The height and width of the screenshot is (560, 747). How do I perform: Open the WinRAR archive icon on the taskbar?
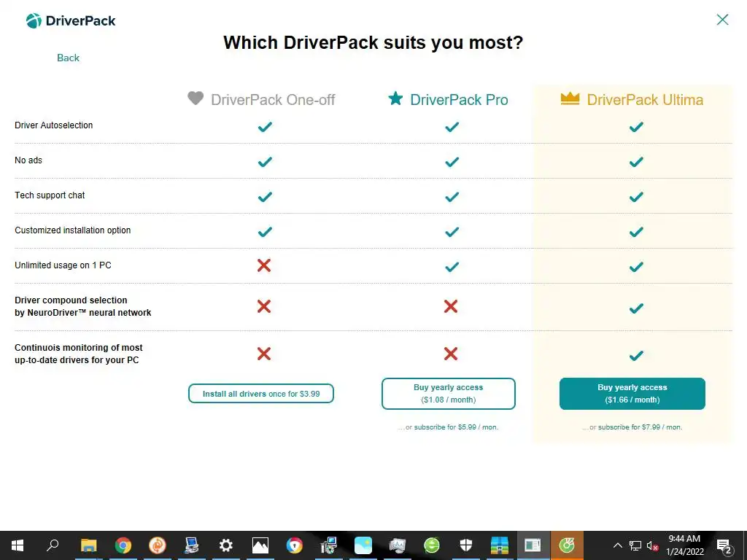pos(500,545)
